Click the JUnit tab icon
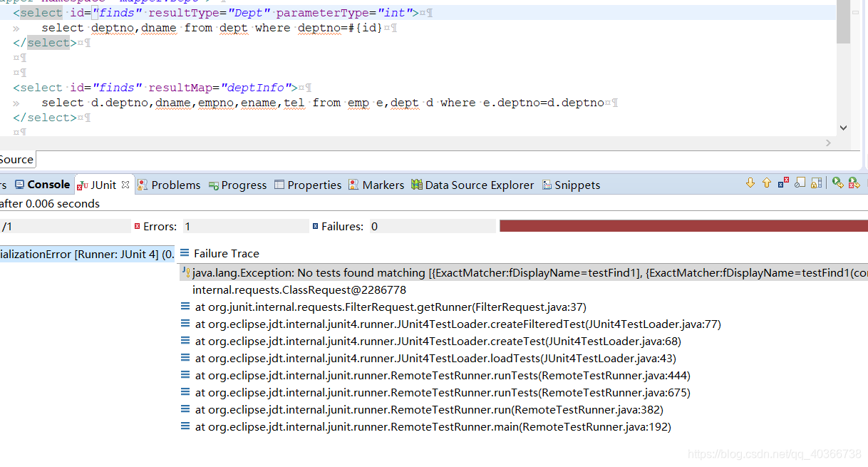Image resolution: width=868 pixels, height=467 pixels. point(82,185)
